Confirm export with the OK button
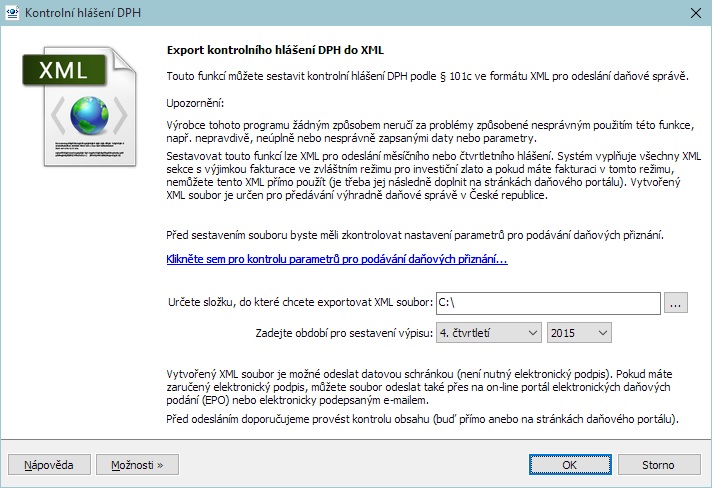The width and height of the screenshot is (712, 488). tap(569, 465)
